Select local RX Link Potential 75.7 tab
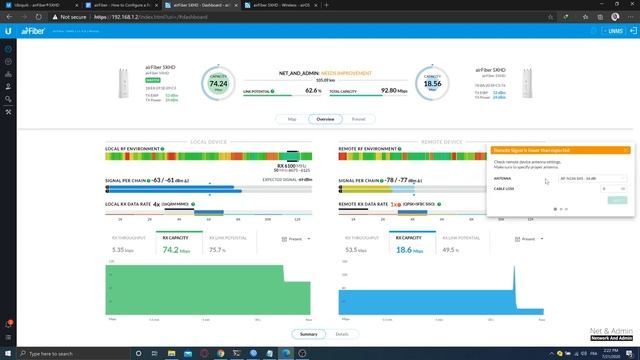Viewport: 640px width, 360px height. point(229,243)
